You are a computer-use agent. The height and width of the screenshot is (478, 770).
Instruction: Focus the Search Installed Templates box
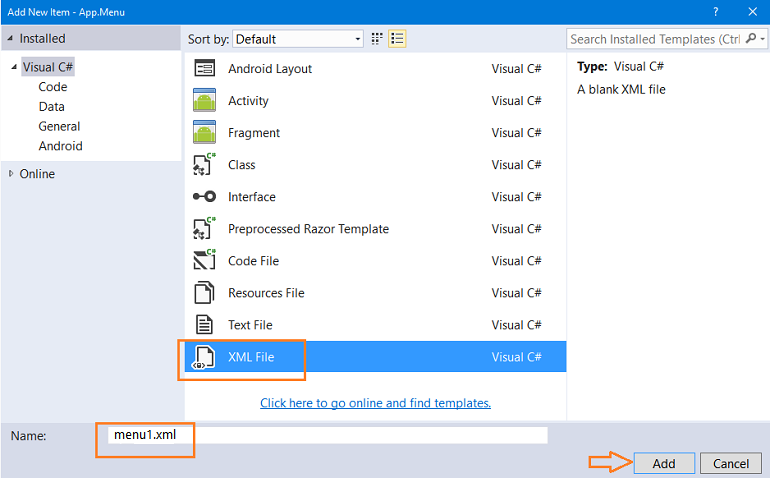[655, 39]
